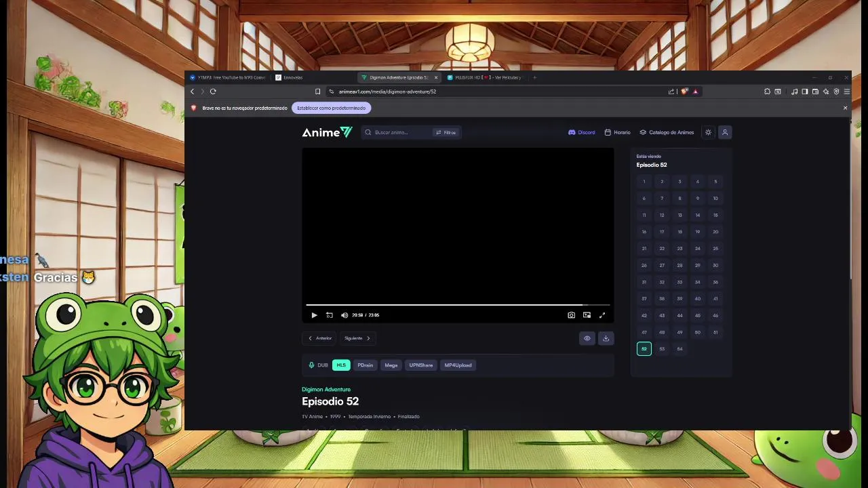Click the share icon in the address bar
This screenshot has width=868, height=488.
click(x=671, y=91)
